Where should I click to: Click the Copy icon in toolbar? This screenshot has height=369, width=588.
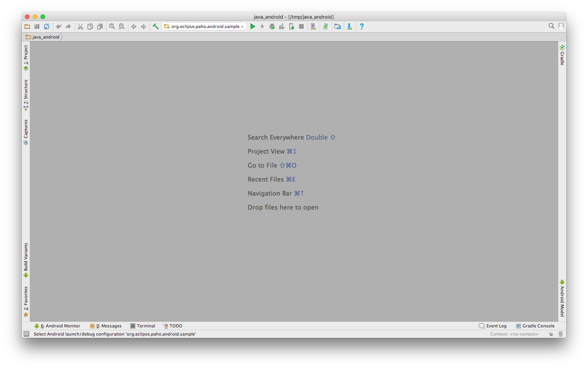(x=90, y=26)
